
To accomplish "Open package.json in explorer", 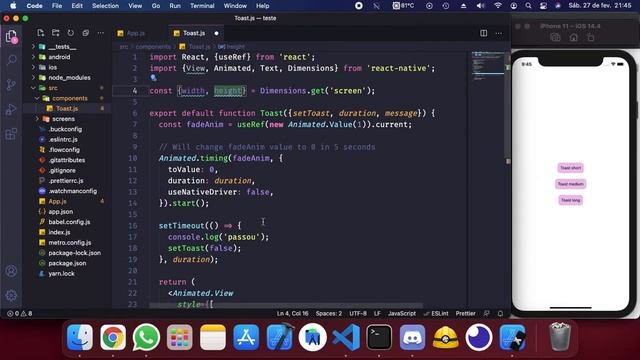I will coord(67,263).
